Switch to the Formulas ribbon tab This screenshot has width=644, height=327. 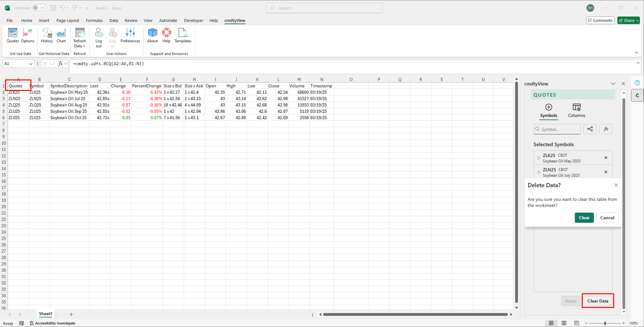(94, 20)
